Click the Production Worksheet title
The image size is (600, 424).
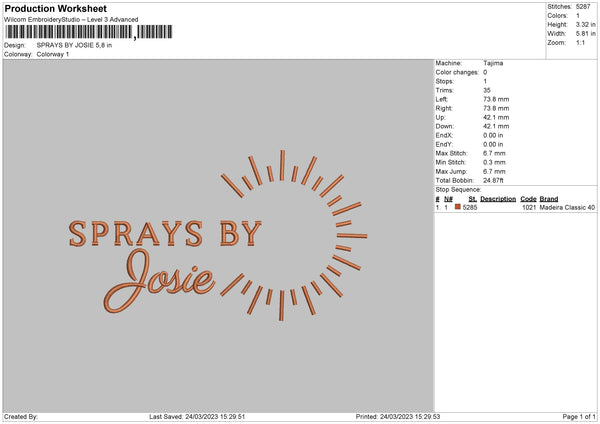point(55,8)
